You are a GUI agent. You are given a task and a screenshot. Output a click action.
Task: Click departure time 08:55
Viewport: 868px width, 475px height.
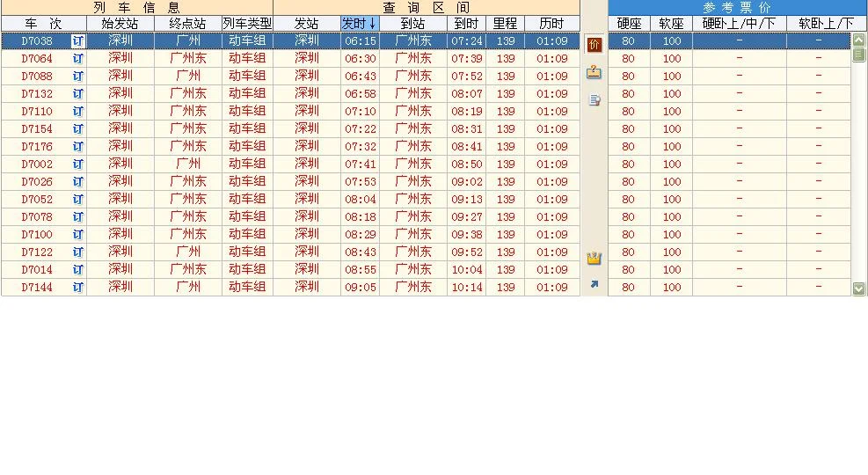[361, 270]
